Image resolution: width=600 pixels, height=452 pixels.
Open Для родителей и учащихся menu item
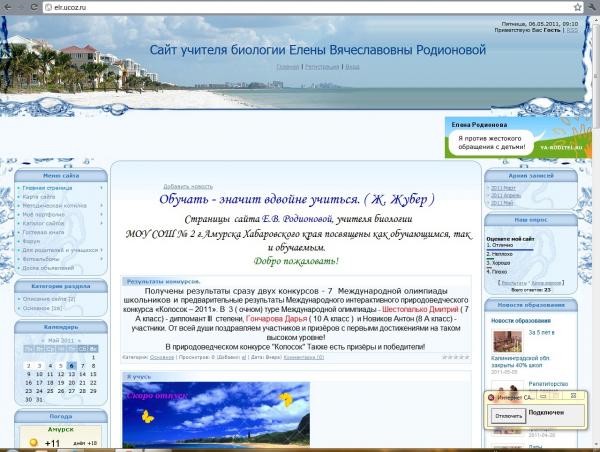coord(60,250)
